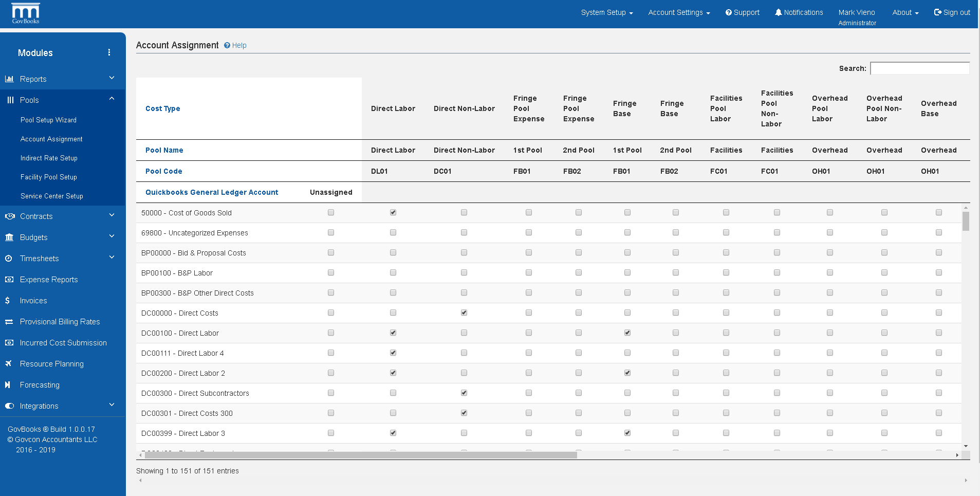Expand the Integrations section

112,405
